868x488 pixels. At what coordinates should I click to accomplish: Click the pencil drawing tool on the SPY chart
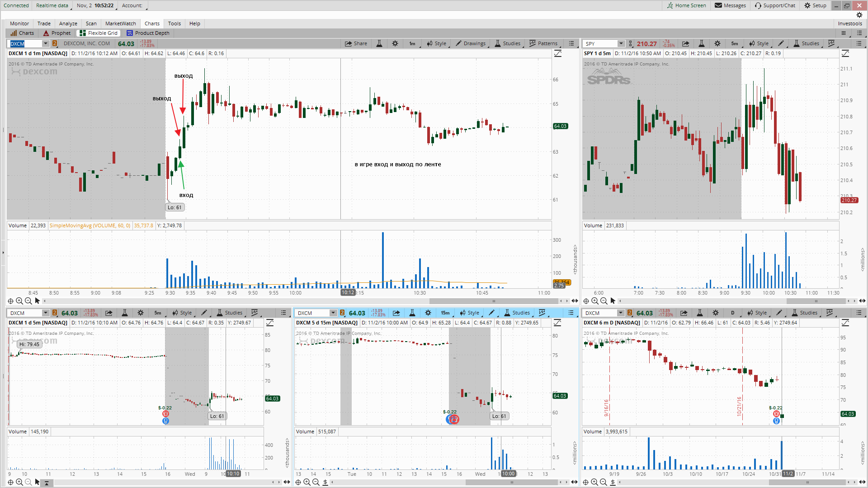click(x=781, y=43)
